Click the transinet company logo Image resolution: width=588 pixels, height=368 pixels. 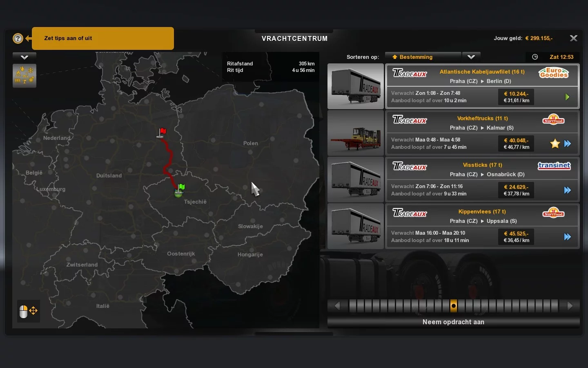pyautogui.click(x=554, y=166)
